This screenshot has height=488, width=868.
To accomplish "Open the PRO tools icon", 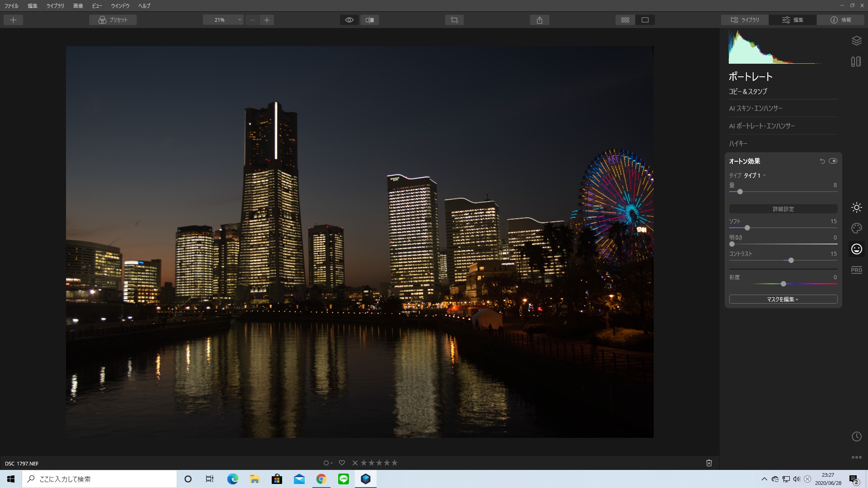I will 856,270.
